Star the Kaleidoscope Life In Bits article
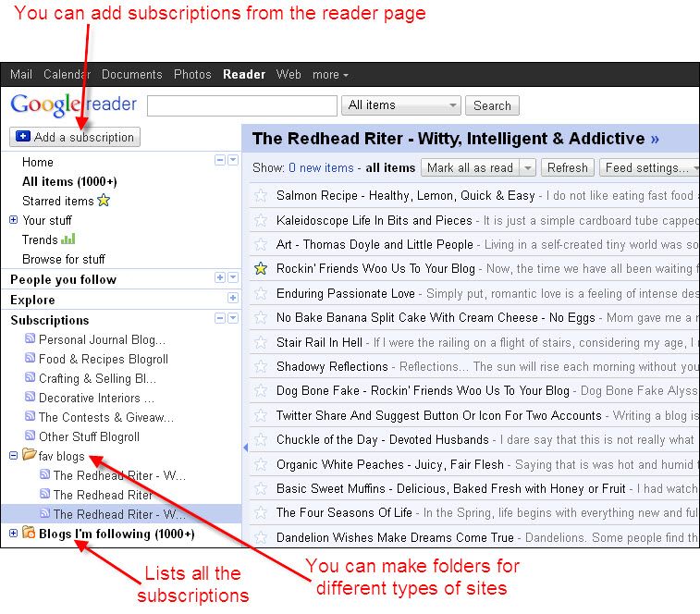The width and height of the screenshot is (700, 614). (x=260, y=220)
